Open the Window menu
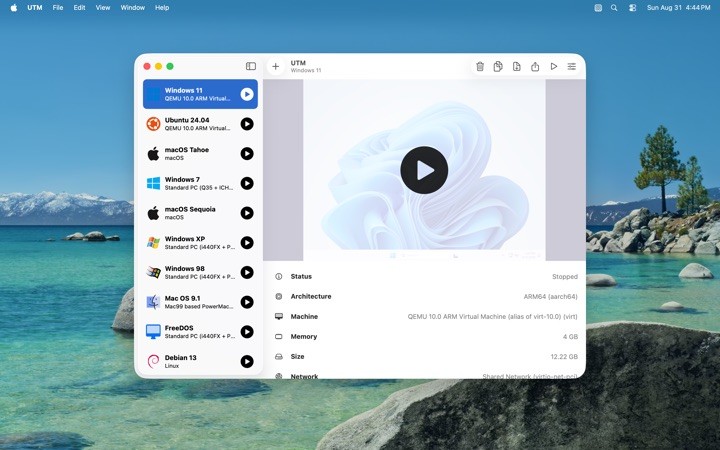The width and height of the screenshot is (720, 450). tap(133, 8)
